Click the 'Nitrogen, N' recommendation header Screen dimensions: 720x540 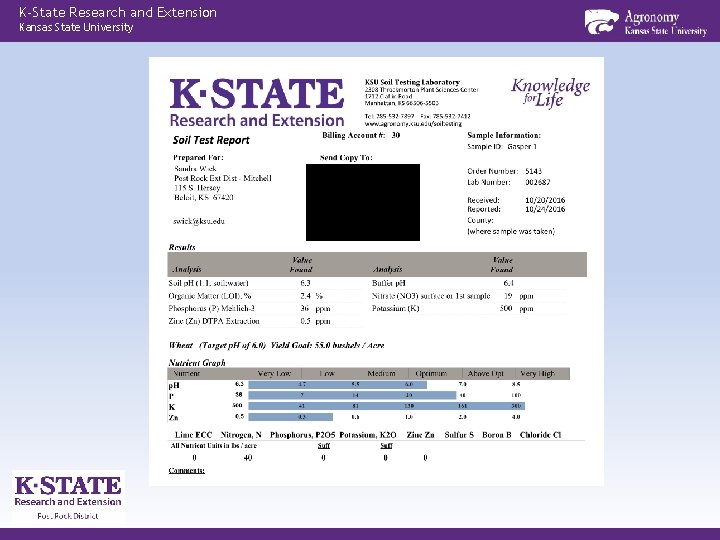pos(241,434)
